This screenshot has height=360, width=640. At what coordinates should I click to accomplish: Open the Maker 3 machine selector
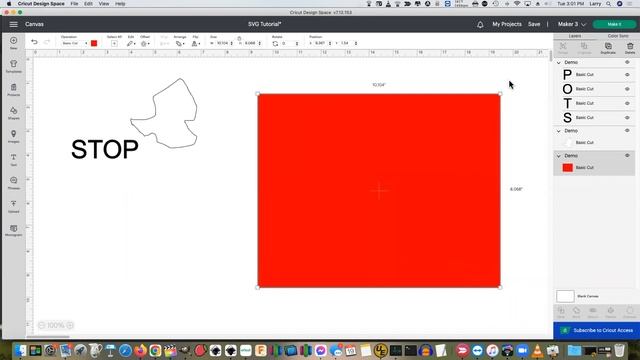click(571, 24)
